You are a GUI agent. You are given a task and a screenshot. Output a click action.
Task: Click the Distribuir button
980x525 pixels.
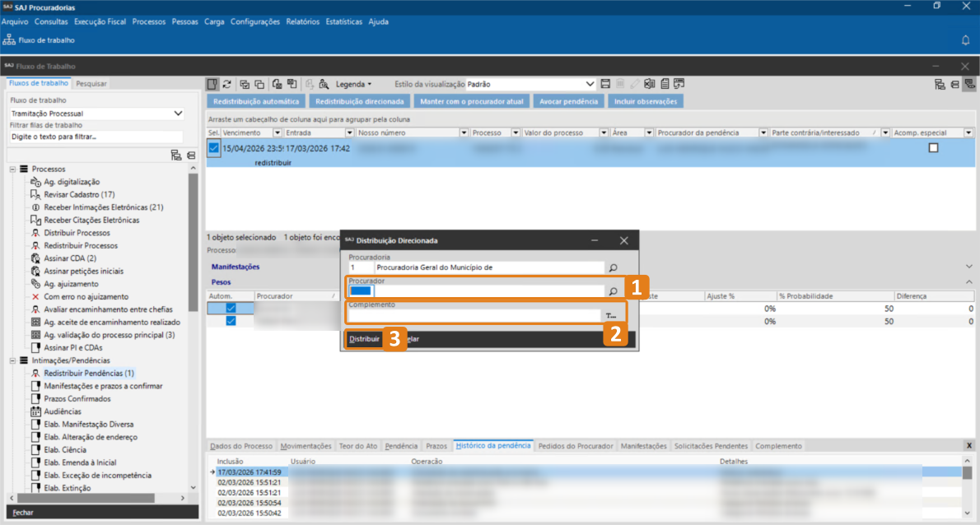[x=364, y=339]
